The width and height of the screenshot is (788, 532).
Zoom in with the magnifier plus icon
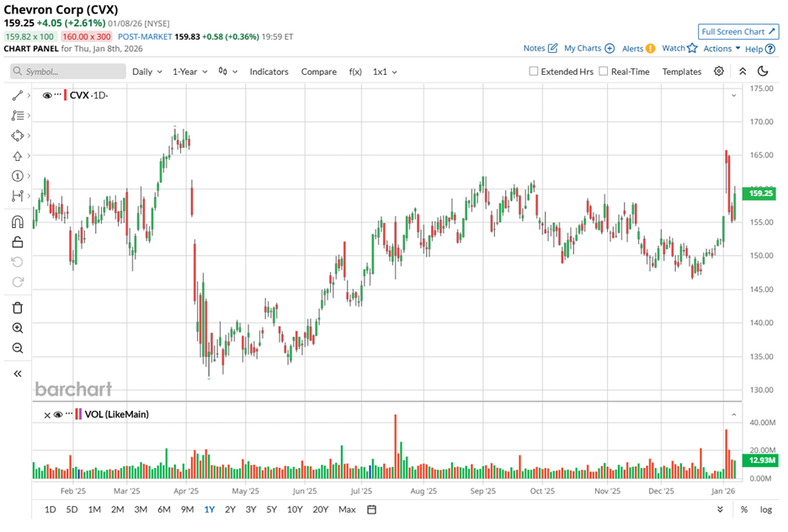coord(17,328)
